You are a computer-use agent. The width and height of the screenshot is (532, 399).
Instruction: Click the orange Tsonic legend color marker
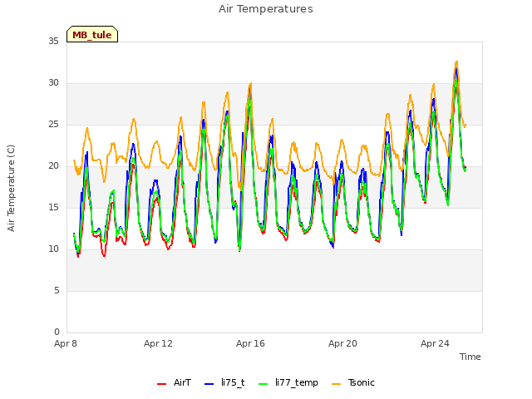336,384
